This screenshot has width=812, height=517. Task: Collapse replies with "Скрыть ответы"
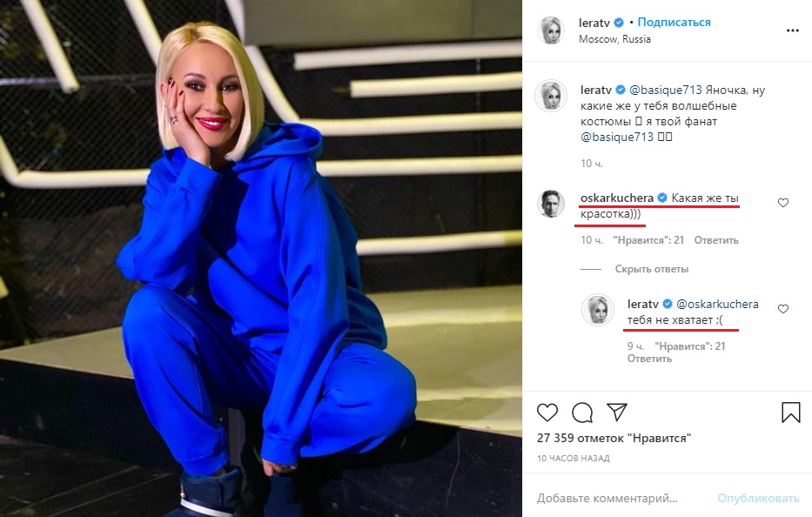click(651, 269)
